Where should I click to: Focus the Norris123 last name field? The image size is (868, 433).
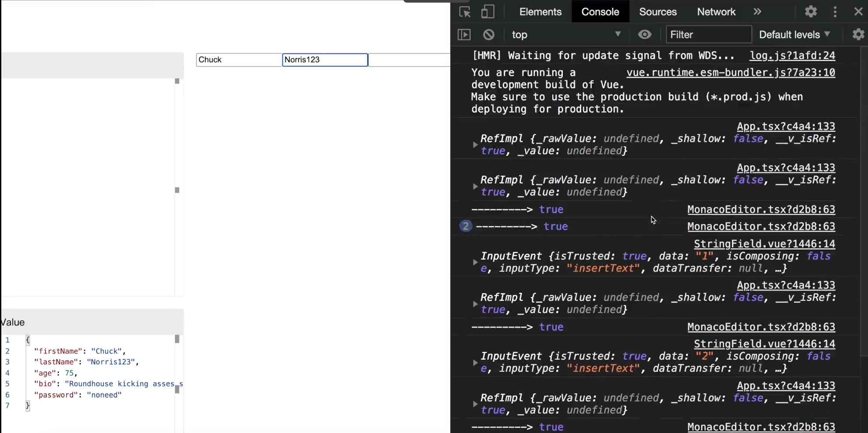325,60
